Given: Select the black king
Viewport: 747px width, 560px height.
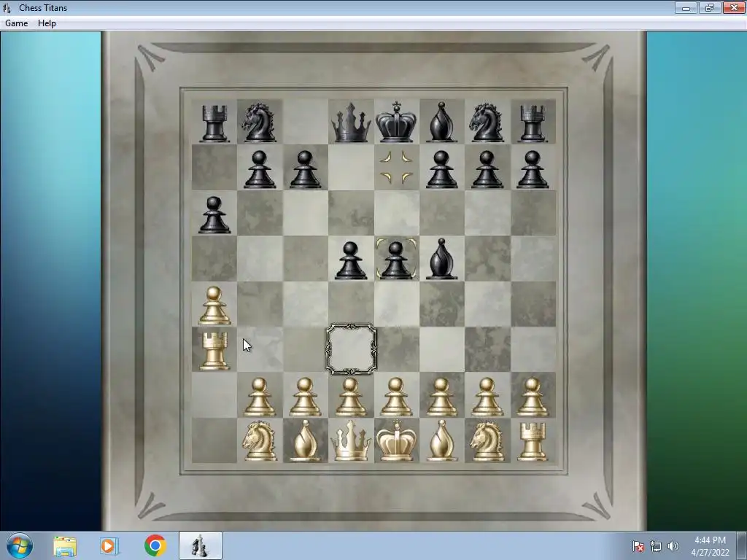Looking at the screenshot, I should (x=396, y=122).
